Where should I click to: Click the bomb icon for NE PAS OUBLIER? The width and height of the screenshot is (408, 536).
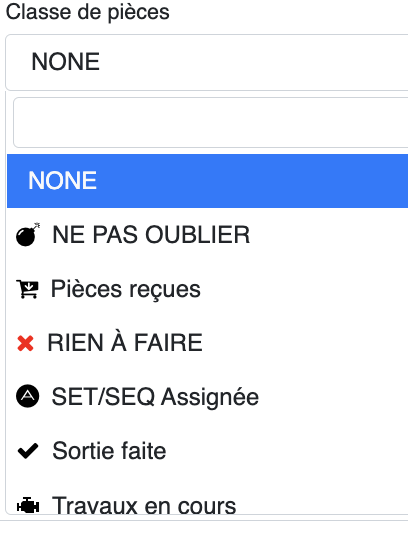pos(28,234)
